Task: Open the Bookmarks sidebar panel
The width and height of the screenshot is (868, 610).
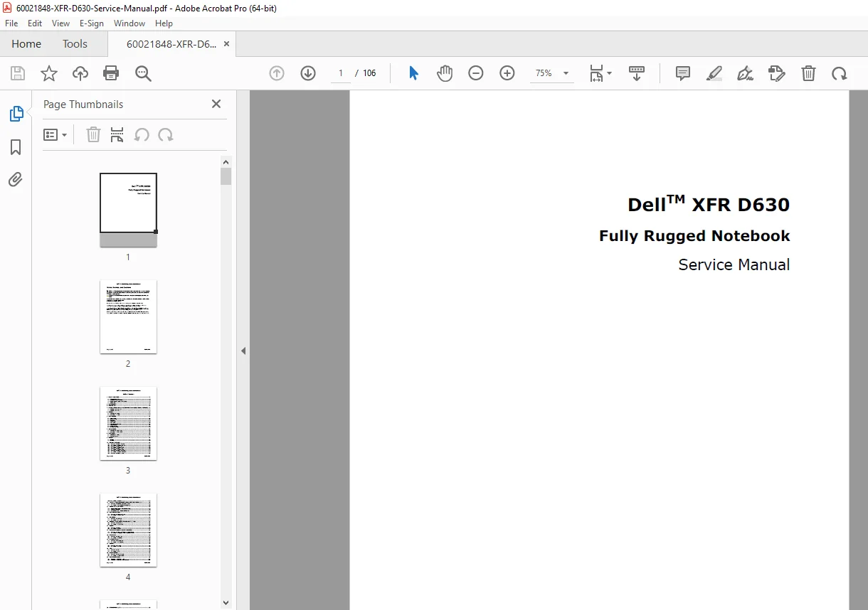Action: [x=16, y=147]
